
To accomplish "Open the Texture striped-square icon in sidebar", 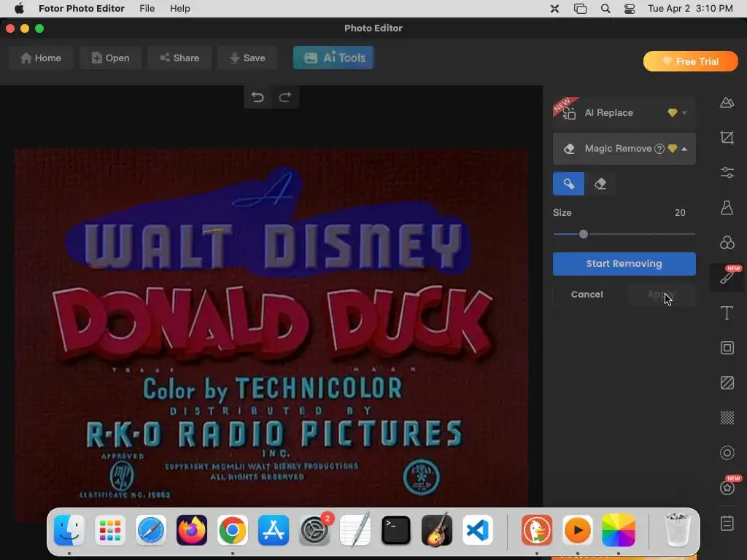I will tap(727, 383).
